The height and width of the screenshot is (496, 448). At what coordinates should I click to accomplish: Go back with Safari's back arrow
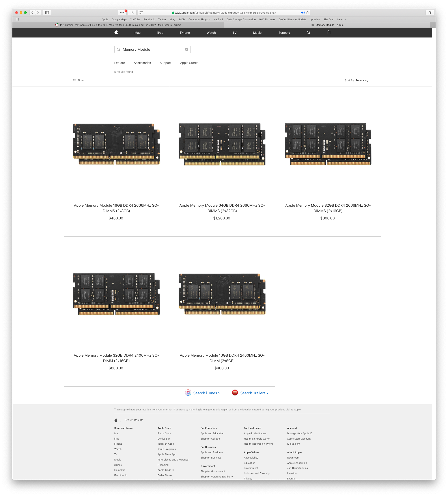click(32, 13)
